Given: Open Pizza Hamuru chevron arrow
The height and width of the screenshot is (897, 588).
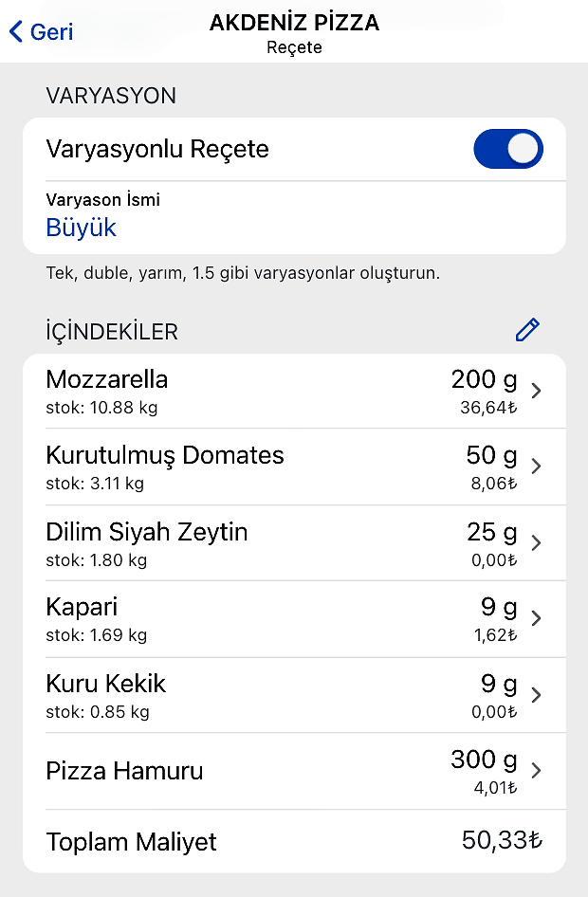Looking at the screenshot, I should point(537,770).
